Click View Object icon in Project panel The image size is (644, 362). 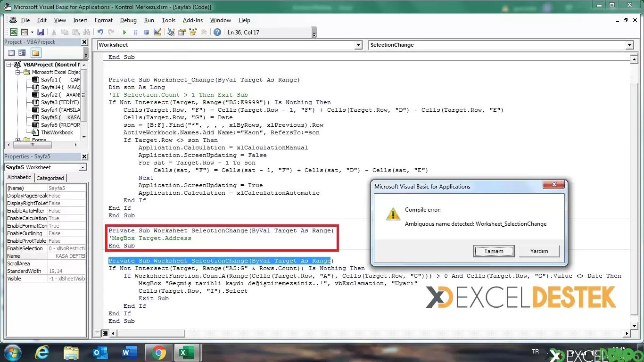pos(22,53)
